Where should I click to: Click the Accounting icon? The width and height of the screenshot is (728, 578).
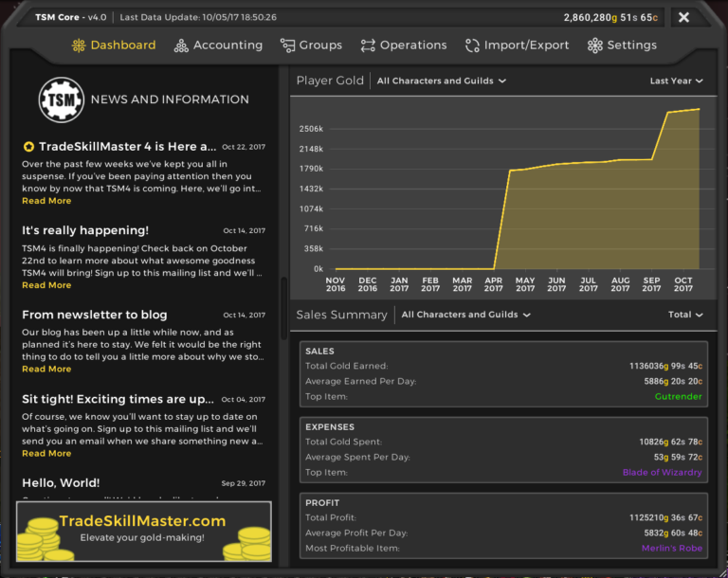point(181,45)
